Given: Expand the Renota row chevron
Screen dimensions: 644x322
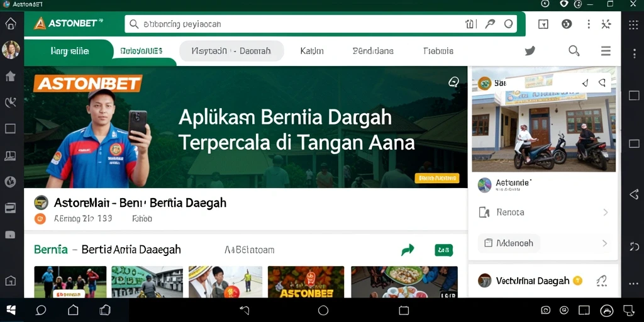Looking at the screenshot, I should tap(606, 213).
